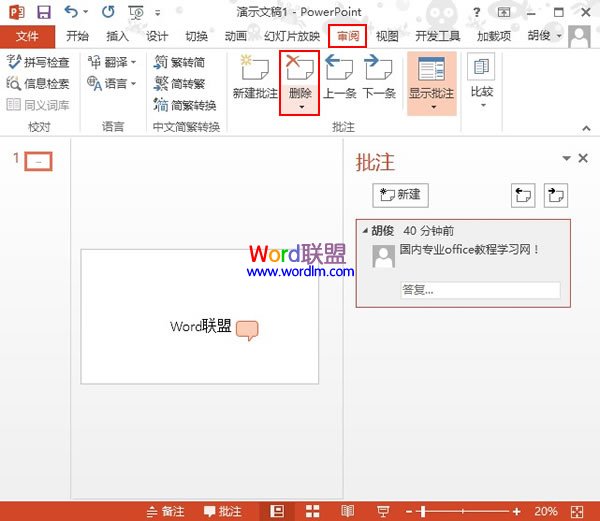Click the comment author avatar
This screenshot has width=600, height=521.
pos(383,256)
